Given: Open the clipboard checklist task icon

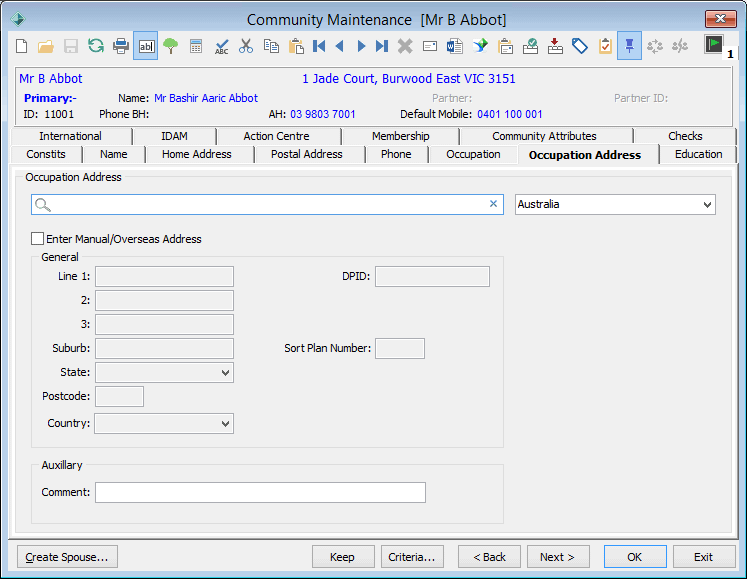Looking at the screenshot, I should tap(605, 46).
